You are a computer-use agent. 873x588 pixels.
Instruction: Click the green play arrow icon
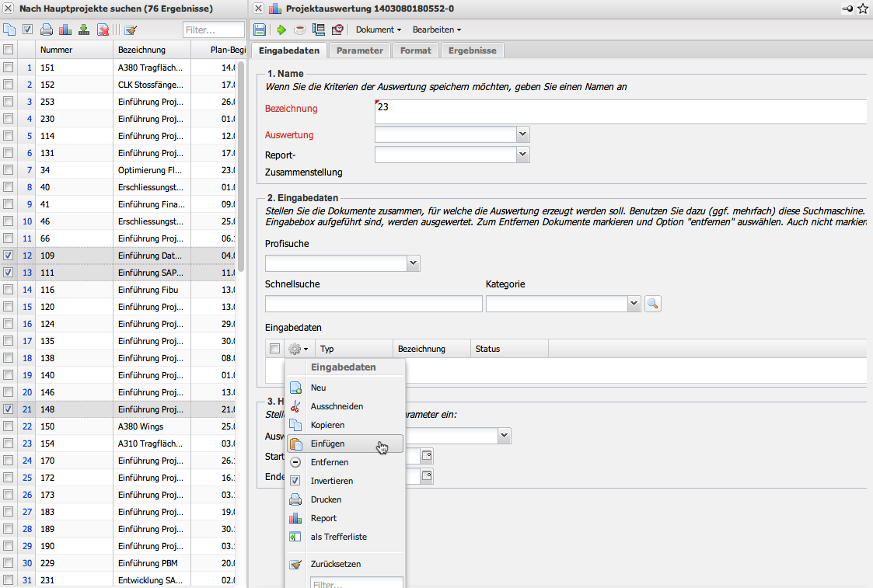click(x=281, y=30)
